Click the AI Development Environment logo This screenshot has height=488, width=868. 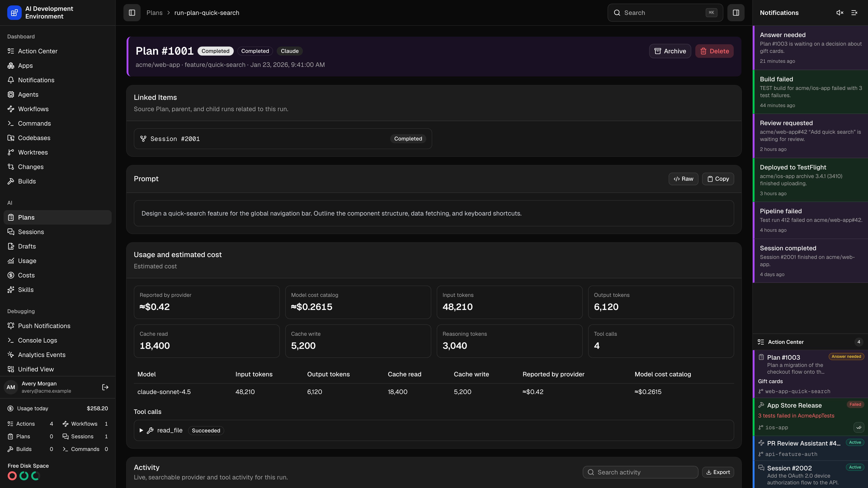14,13
